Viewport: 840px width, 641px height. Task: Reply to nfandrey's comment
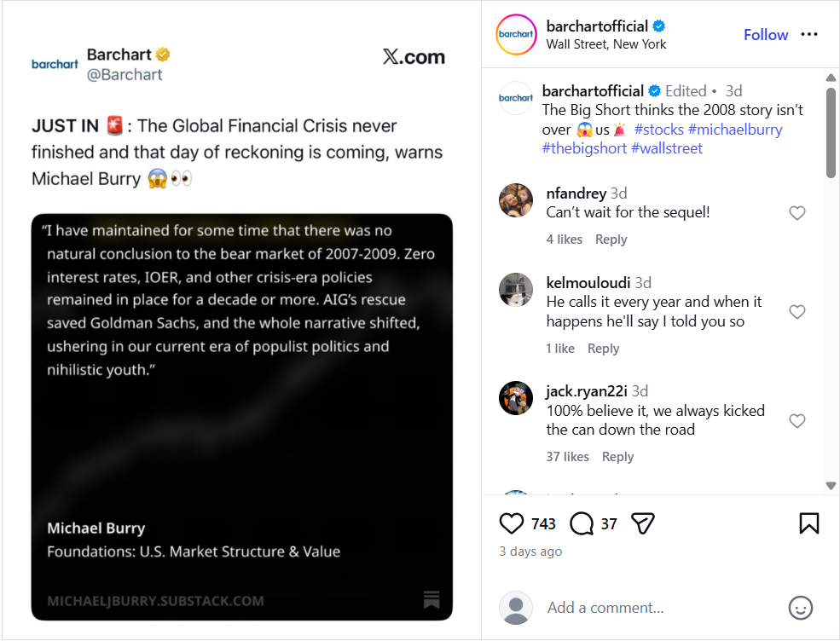pos(611,240)
